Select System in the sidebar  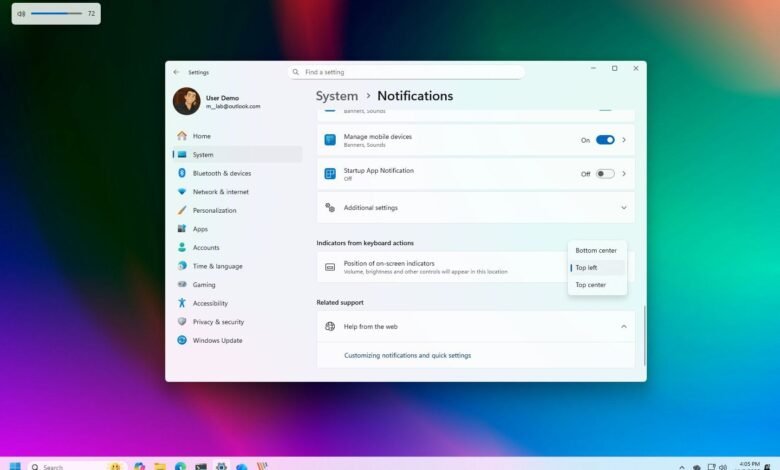coord(237,155)
